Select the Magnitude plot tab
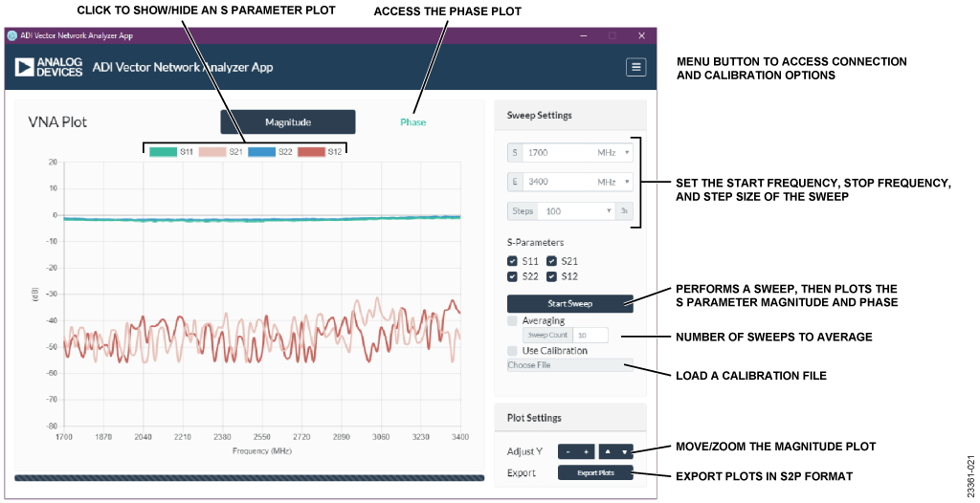This screenshot has width=980, height=503. tap(288, 122)
